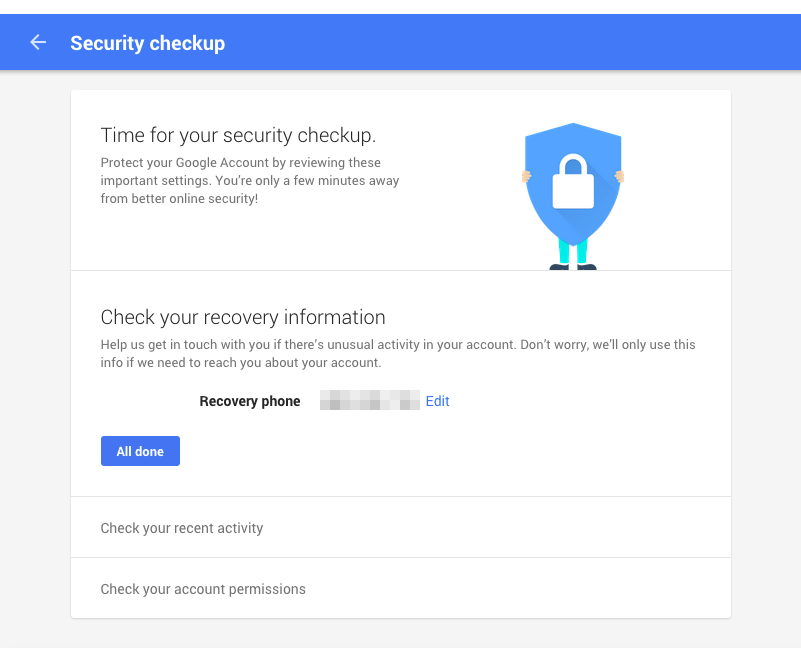Click the shield character's dark shoes
The height and width of the screenshot is (648, 801).
pyautogui.click(x=573, y=267)
